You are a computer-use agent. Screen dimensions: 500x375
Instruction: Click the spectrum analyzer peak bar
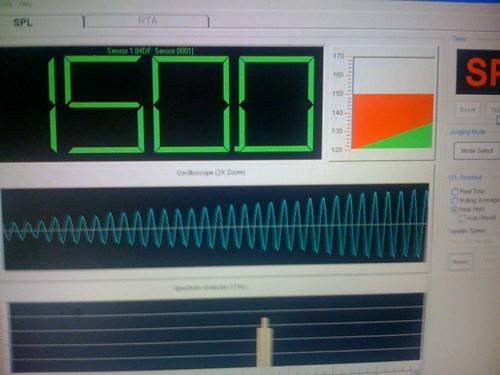coord(265,342)
